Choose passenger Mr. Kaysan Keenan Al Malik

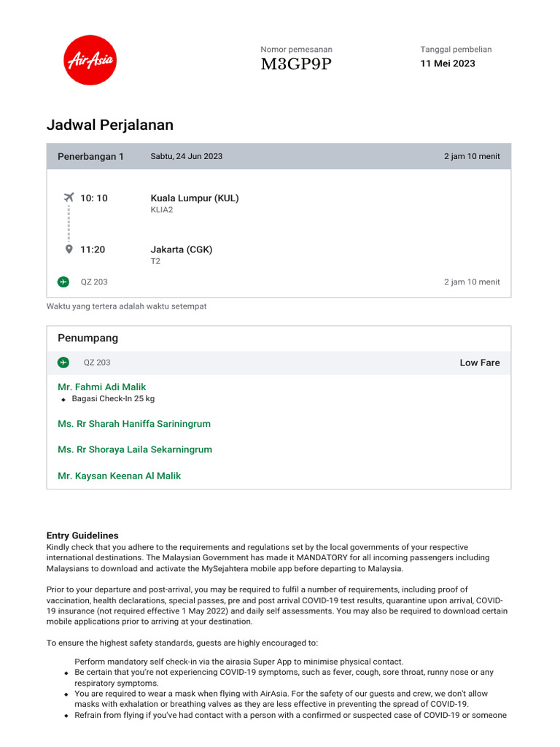(x=119, y=476)
